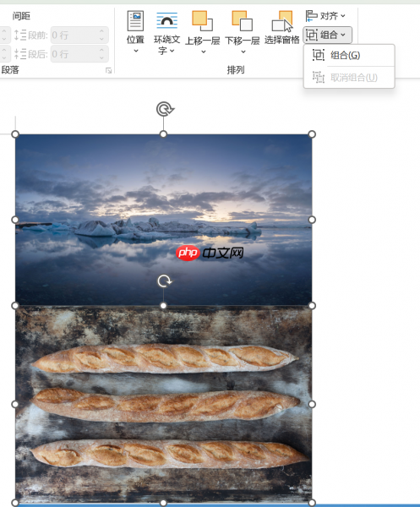Click the left-middle handle of iceberg image
Image resolution: width=420 pixels, height=507 pixels.
(15, 220)
